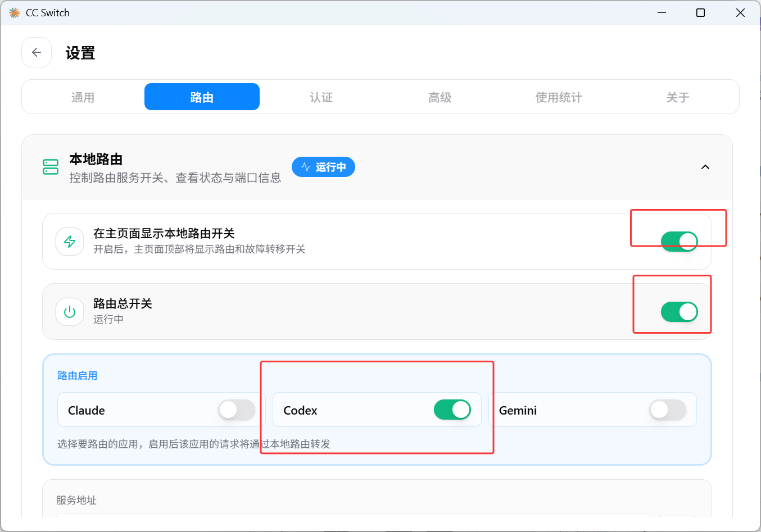Enable routing for Gemini
Viewport: 761px width, 532px height.
(668, 410)
